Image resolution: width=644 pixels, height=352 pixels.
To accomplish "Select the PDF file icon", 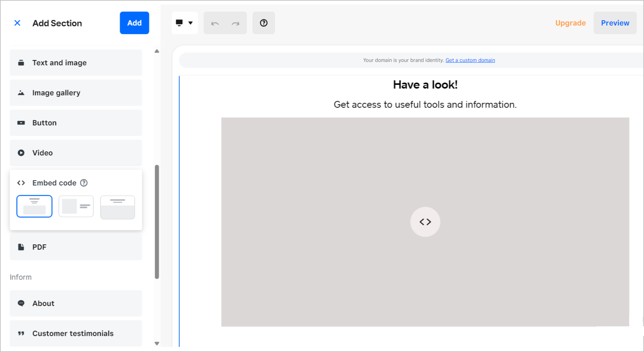I will (x=21, y=247).
